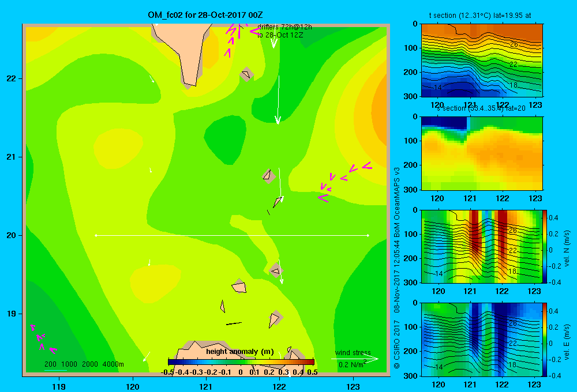Open the temperature section plot panel
The height and width of the screenshot is (392, 577).
[482, 61]
